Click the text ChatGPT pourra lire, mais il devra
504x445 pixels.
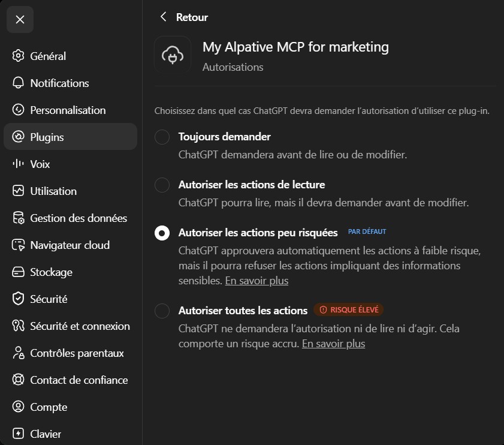[x=324, y=203]
